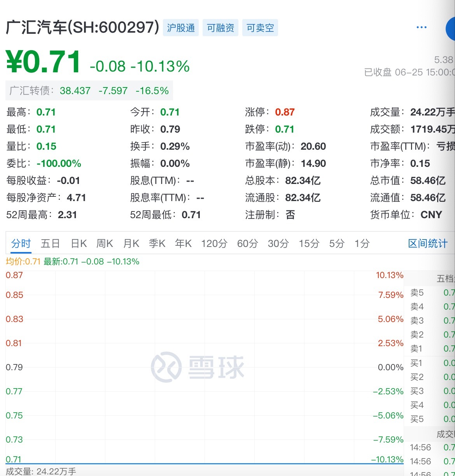Viewport: 455px width, 476px height.
Task: Click the 成交量: 24.22万手 chart label
Action: [41, 471]
